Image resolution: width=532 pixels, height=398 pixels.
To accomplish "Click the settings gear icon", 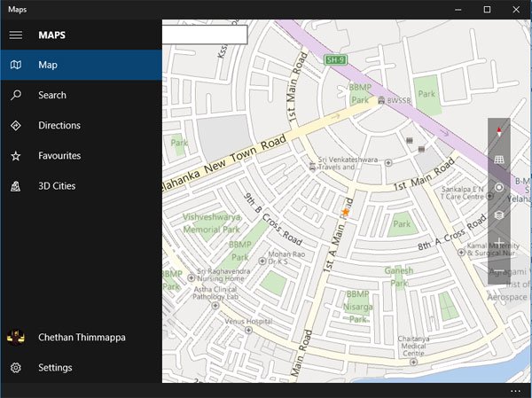I will [x=15, y=367].
